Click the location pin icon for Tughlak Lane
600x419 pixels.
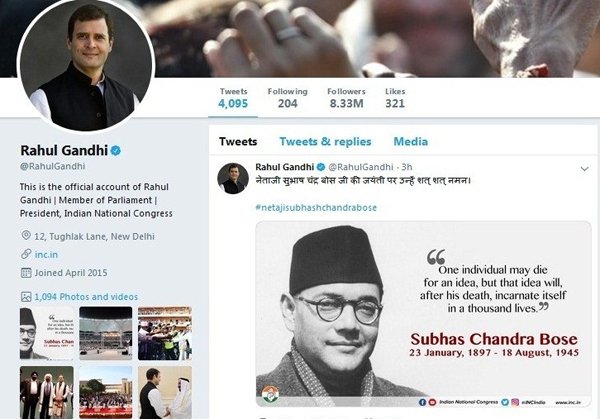coord(25,235)
